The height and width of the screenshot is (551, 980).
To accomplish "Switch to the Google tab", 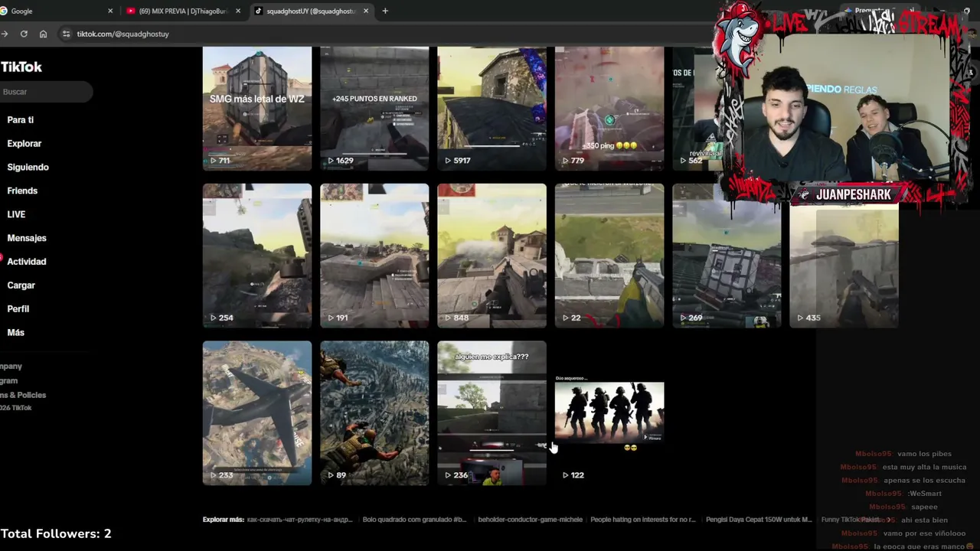I will tap(54, 11).
